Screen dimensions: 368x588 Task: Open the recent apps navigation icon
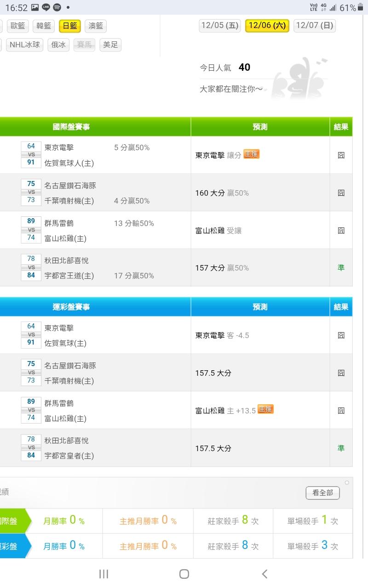pyautogui.click(x=103, y=574)
